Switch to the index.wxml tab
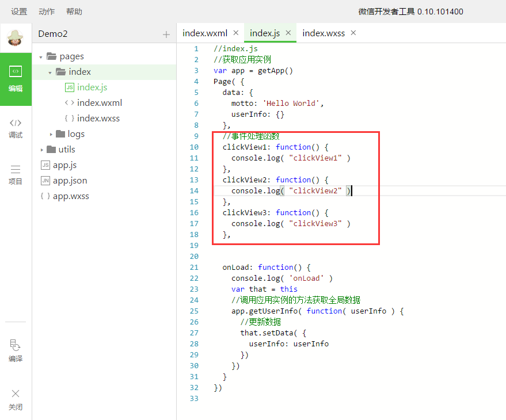 (x=205, y=33)
